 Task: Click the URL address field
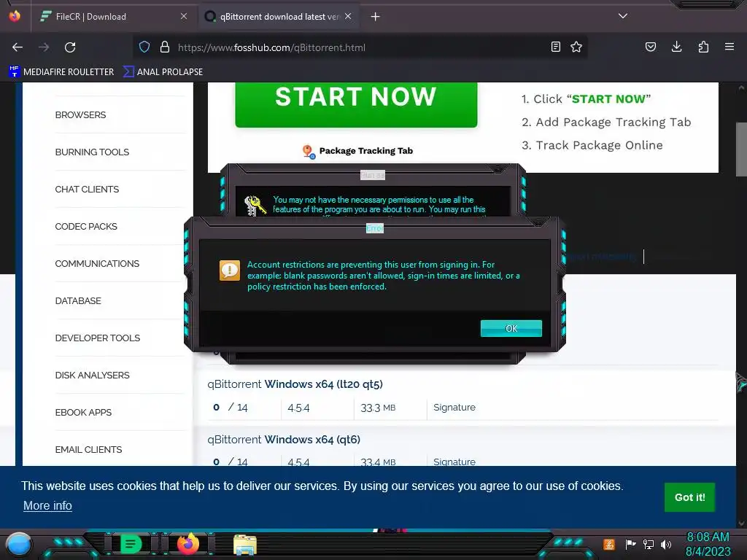[360, 47]
